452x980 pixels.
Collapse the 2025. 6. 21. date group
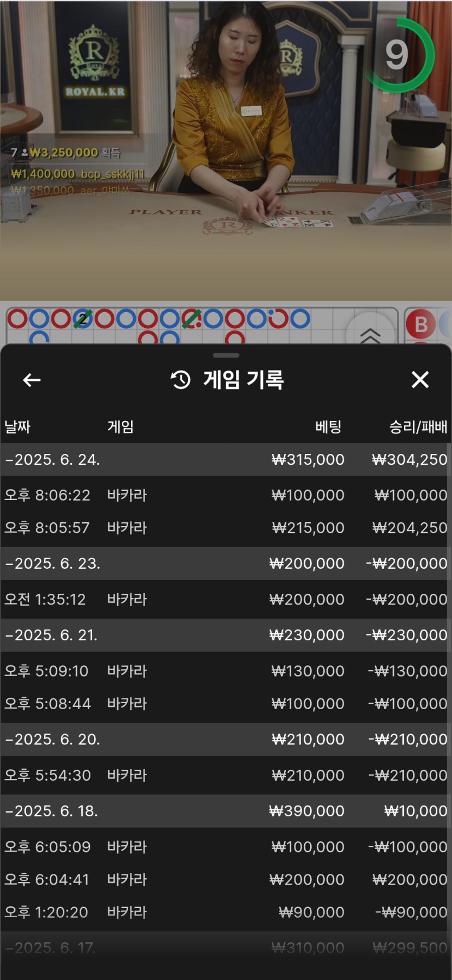click(x=51, y=635)
